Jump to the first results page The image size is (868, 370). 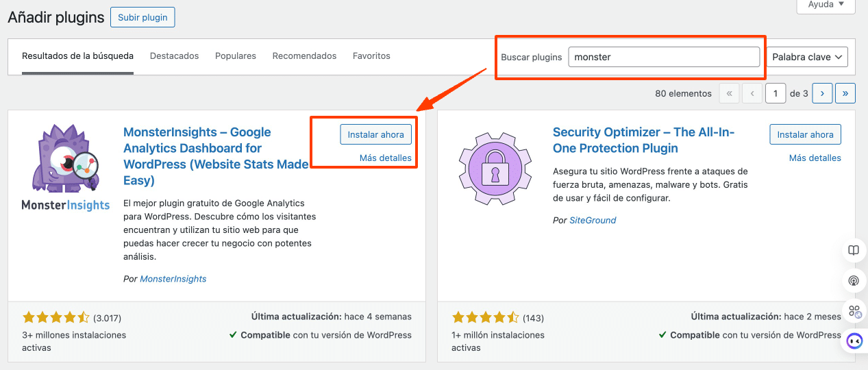point(729,93)
